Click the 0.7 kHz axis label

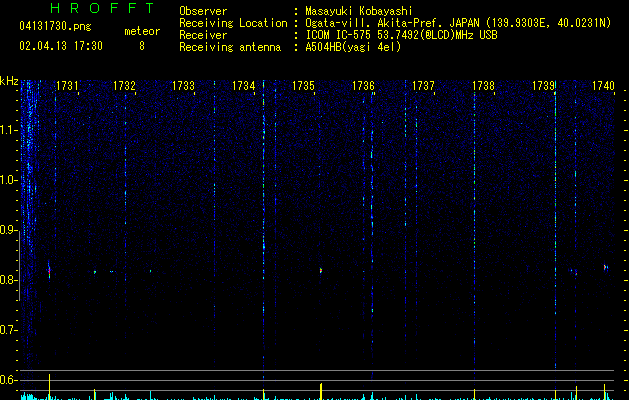pos(7,330)
